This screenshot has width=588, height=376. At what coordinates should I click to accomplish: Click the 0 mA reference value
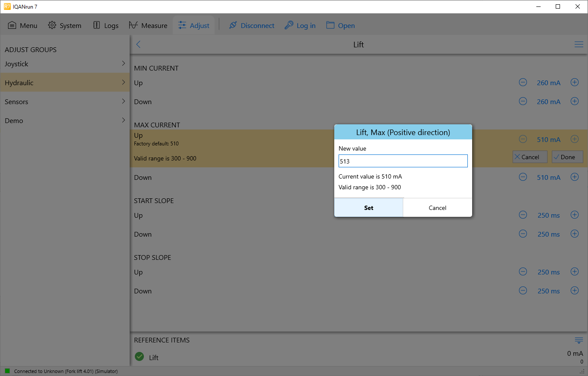point(575,354)
